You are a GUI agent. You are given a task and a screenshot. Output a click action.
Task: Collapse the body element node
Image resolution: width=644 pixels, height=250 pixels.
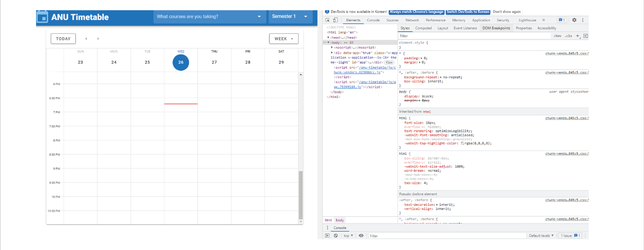click(328, 42)
